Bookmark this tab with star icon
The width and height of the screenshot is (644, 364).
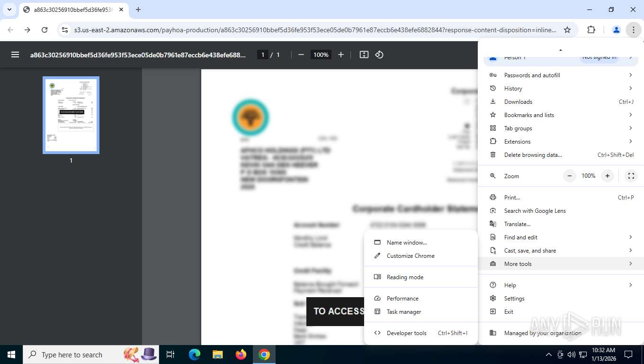[x=567, y=30]
